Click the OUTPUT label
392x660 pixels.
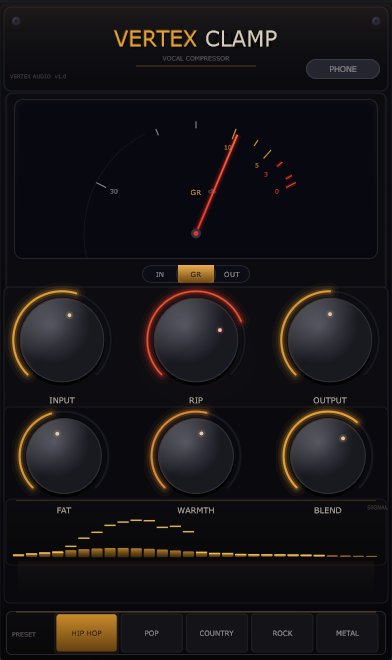330,400
